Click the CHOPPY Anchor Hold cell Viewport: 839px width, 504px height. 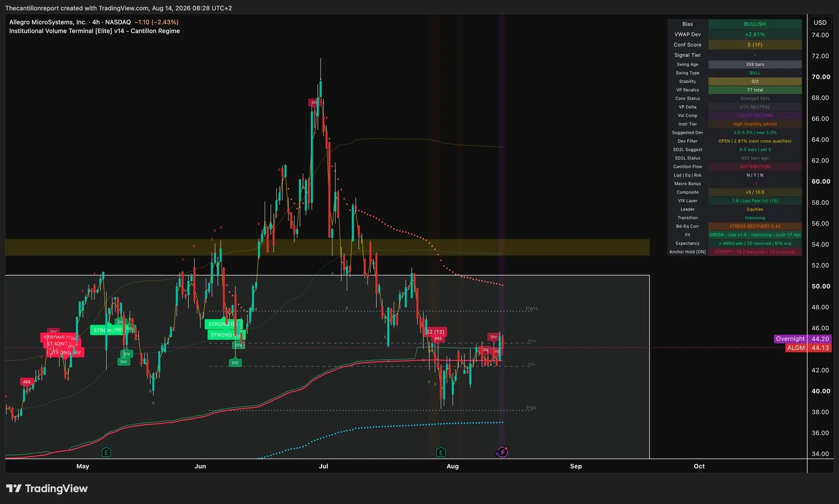(x=755, y=252)
